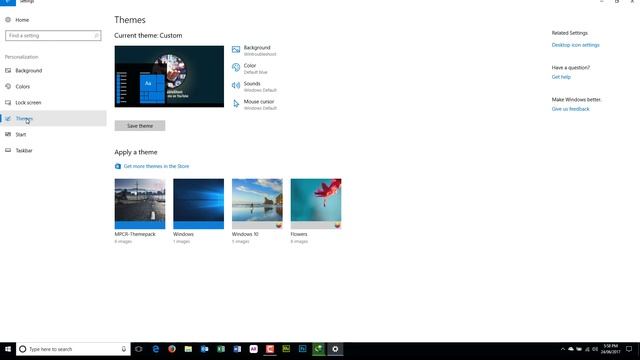
Task: Open Desktop icon settings link
Action: [x=576, y=45]
